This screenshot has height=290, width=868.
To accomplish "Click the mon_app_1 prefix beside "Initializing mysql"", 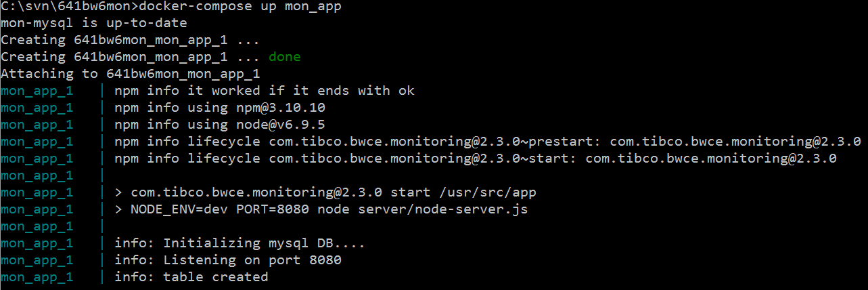I will click(x=37, y=243).
